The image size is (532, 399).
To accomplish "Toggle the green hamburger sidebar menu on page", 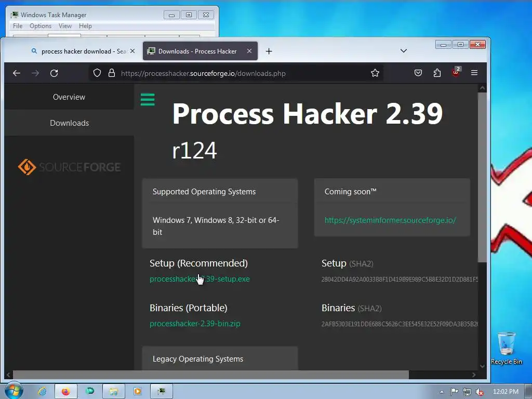I will tap(148, 99).
